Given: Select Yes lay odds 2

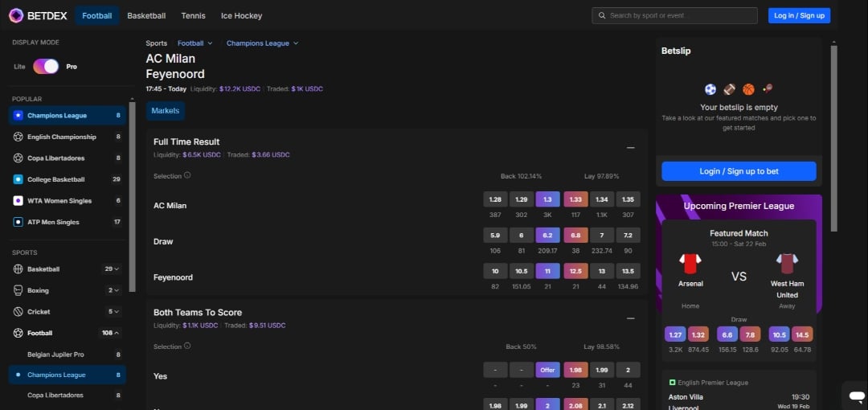Looking at the screenshot, I should tap(628, 370).
